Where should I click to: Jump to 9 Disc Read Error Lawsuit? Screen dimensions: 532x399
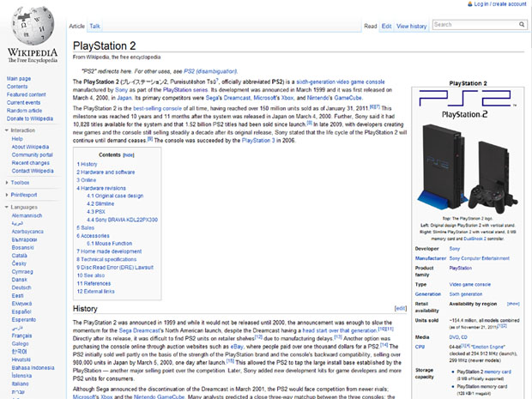tap(115, 268)
